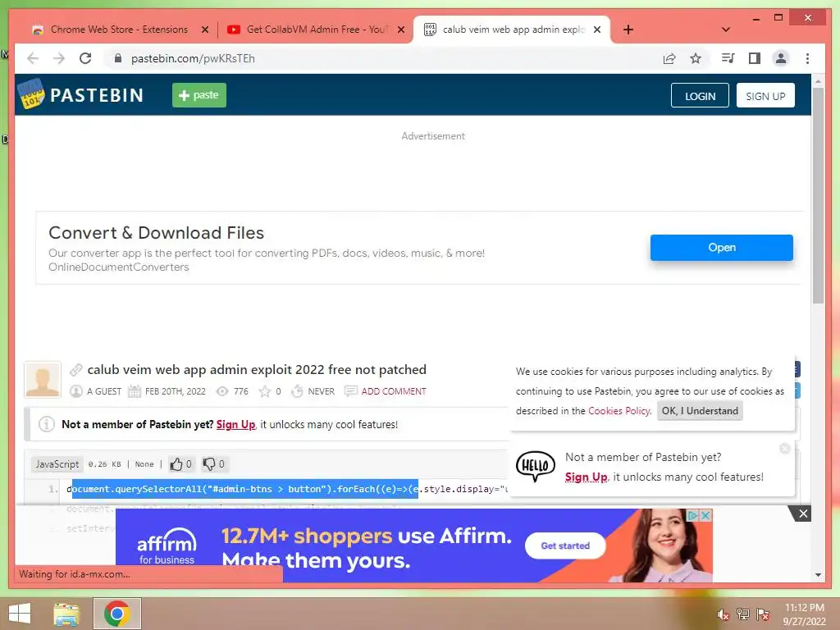Screen dimensions: 840x630
Task: Click the HELLO speech bubble icon
Action: pyautogui.click(x=535, y=466)
